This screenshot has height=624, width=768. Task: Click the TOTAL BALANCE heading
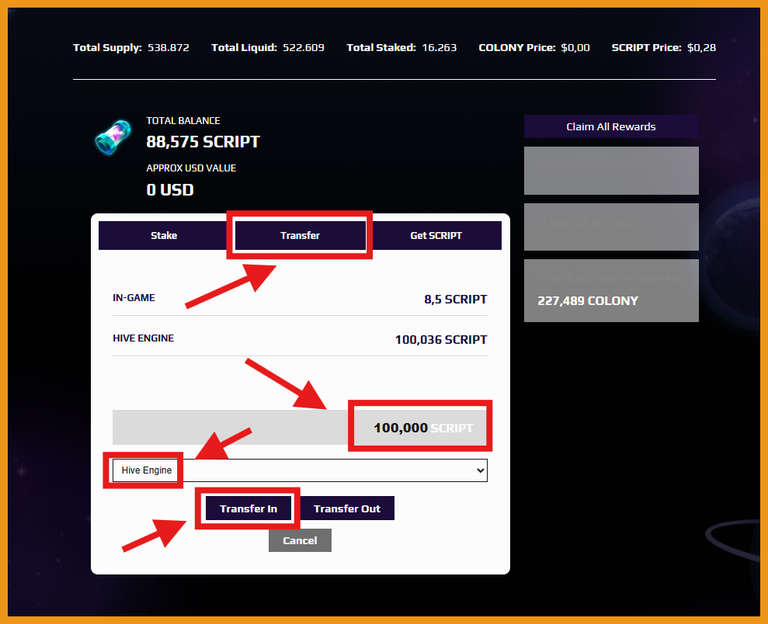point(183,120)
